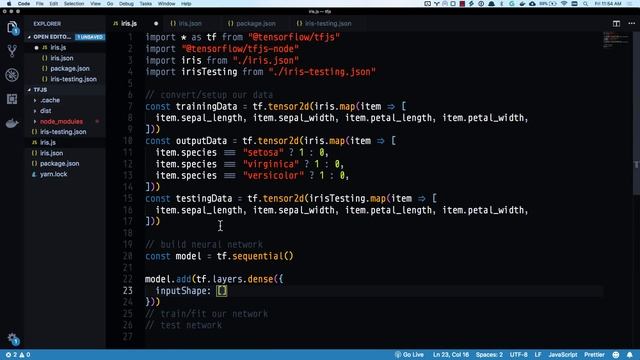640x360 pixels.
Task: Click line number 23 in the gutter
Action: click(128, 291)
